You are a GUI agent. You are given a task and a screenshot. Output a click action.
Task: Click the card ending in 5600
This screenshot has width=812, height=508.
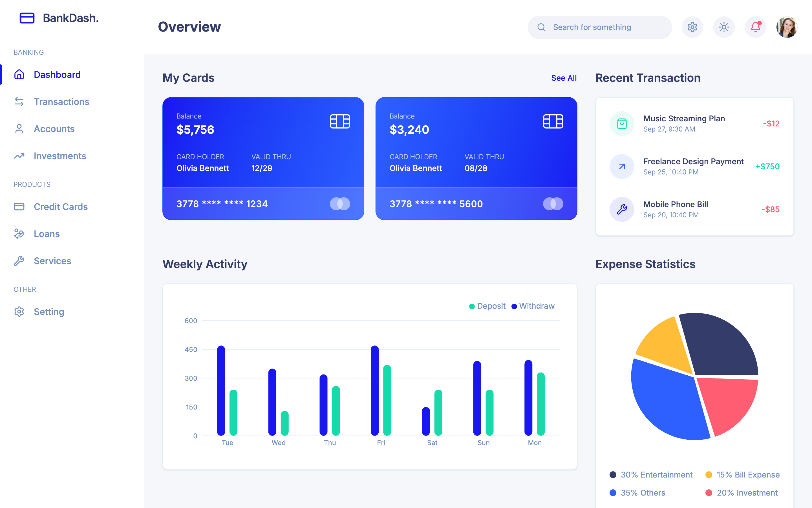click(476, 159)
